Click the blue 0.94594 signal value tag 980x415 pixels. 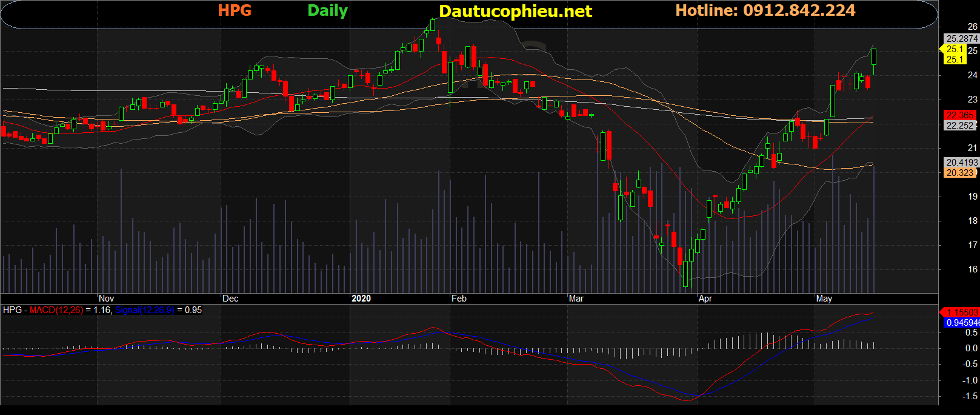click(962, 323)
